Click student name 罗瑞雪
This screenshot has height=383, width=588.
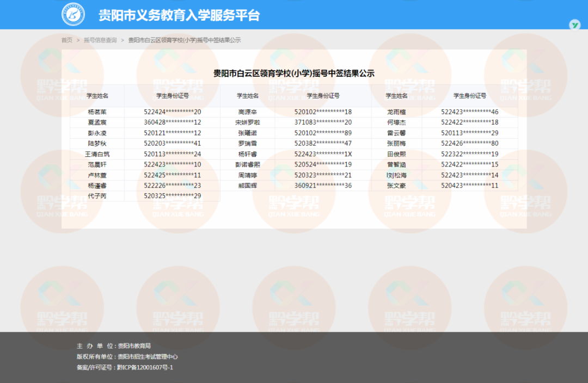tap(248, 144)
